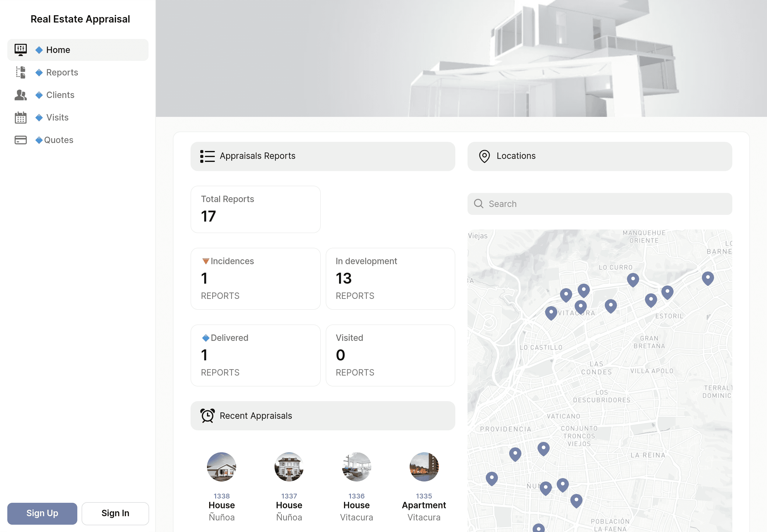
Task: Click the Appraisals Reports header
Action: [323, 156]
